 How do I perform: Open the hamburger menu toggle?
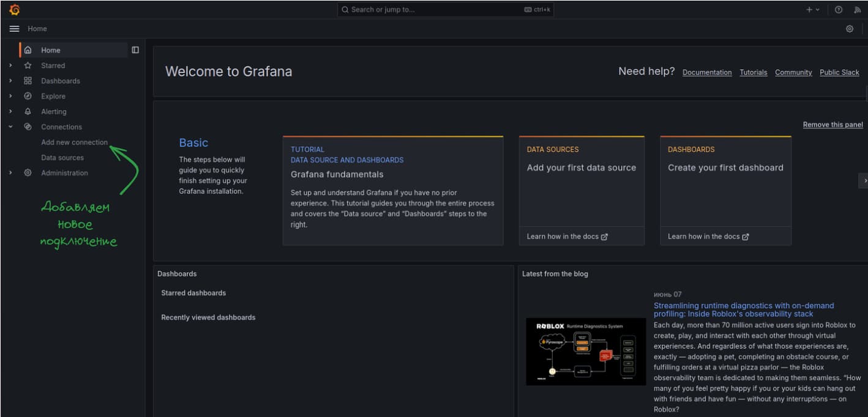point(14,29)
